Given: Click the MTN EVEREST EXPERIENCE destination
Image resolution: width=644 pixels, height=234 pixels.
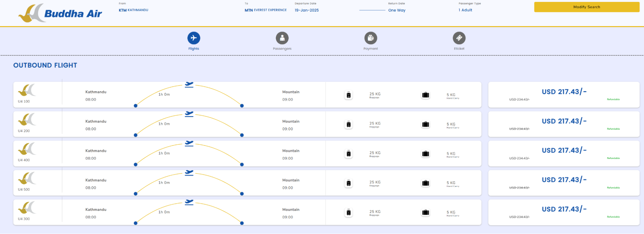Looking at the screenshot, I should pyautogui.click(x=265, y=10).
